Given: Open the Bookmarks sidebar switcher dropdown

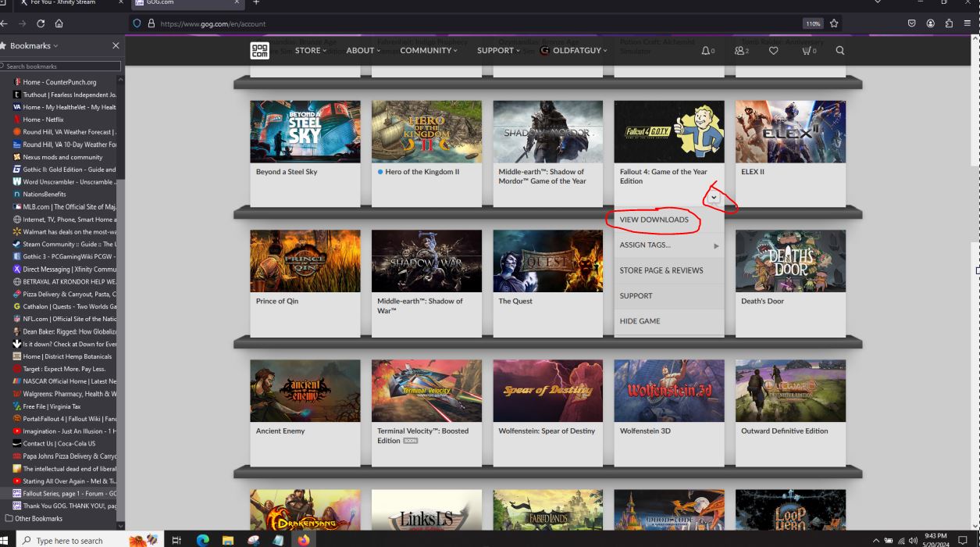Looking at the screenshot, I should [x=34, y=46].
